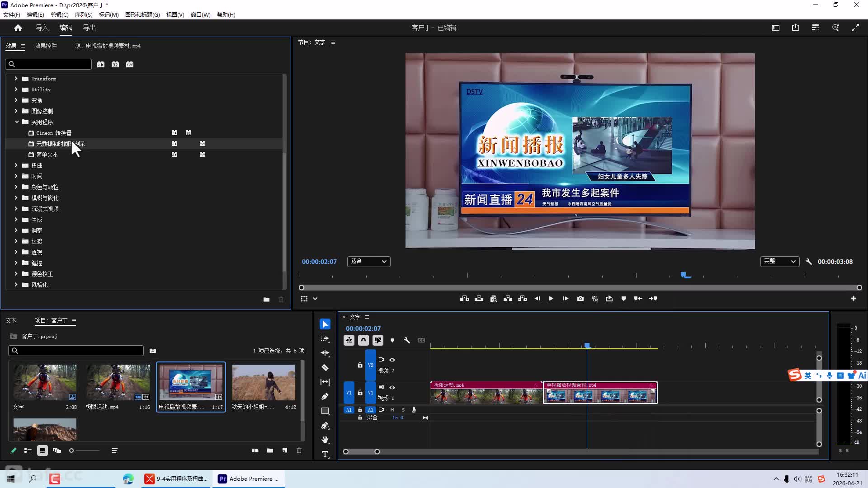Click the project panel search field
Image resolution: width=868 pixels, height=488 pixels.
click(x=76, y=351)
